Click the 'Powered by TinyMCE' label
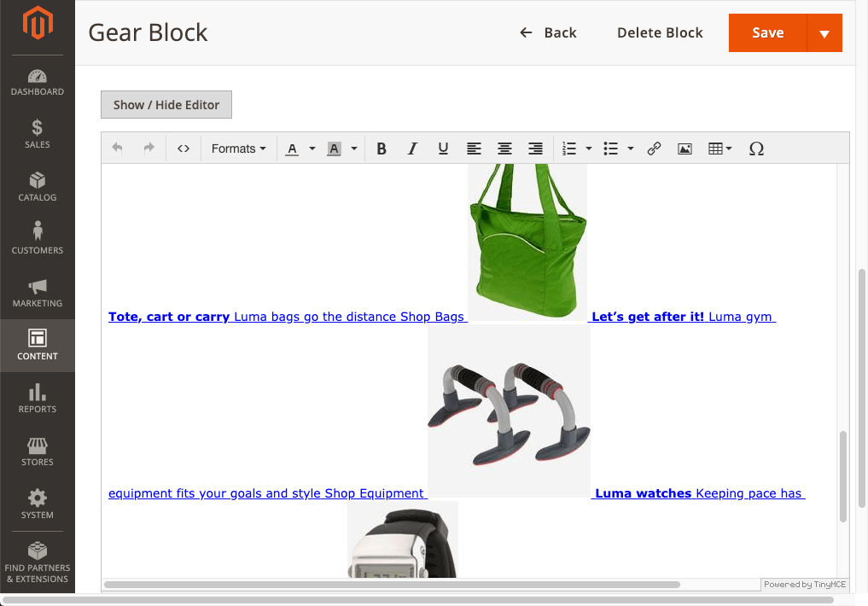This screenshot has height=606, width=868. coord(805,585)
